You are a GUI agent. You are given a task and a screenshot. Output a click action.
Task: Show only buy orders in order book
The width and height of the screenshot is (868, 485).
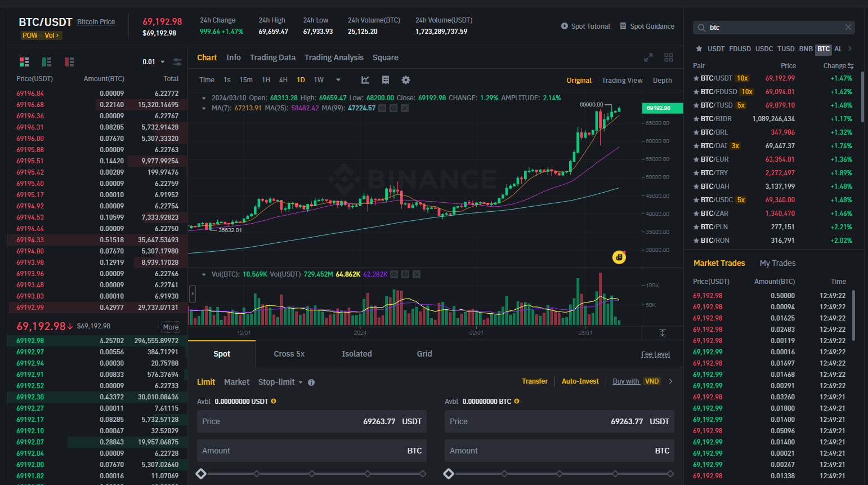click(x=47, y=62)
